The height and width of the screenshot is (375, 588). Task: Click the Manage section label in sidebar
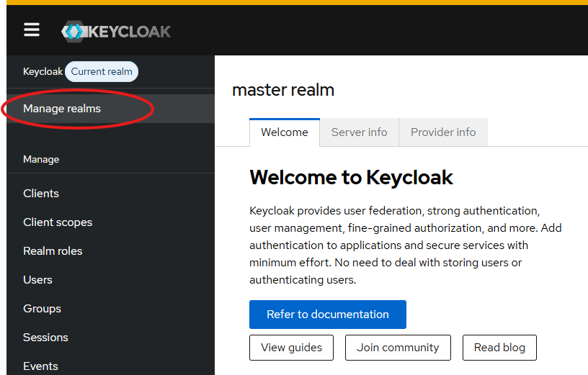tap(41, 160)
